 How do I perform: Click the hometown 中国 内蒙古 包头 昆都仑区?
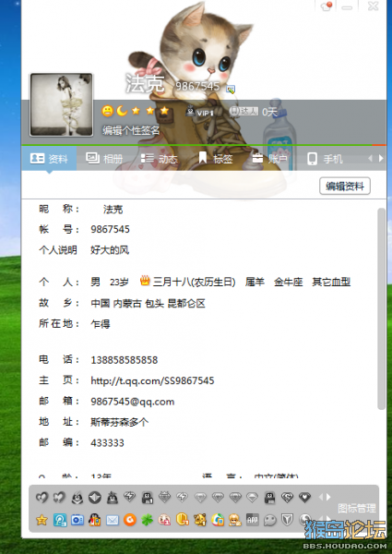148,303
